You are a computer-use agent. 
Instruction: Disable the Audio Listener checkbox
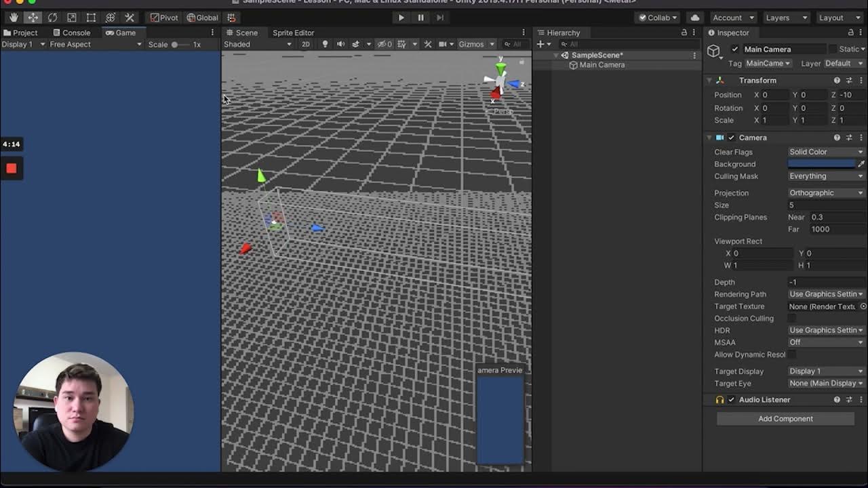pos(731,400)
